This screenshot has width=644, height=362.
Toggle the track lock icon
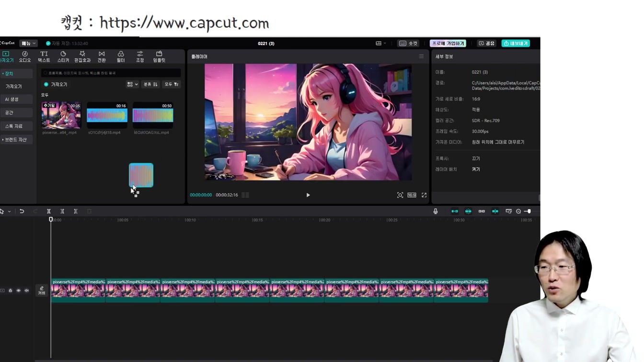(11, 291)
